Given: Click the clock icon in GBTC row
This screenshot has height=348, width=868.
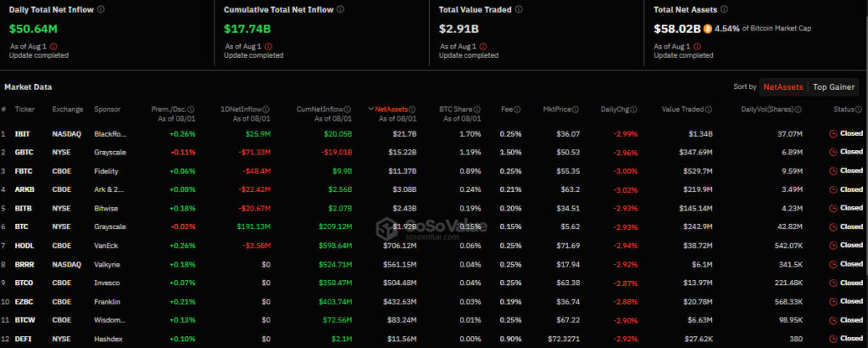Looking at the screenshot, I should point(833,152).
